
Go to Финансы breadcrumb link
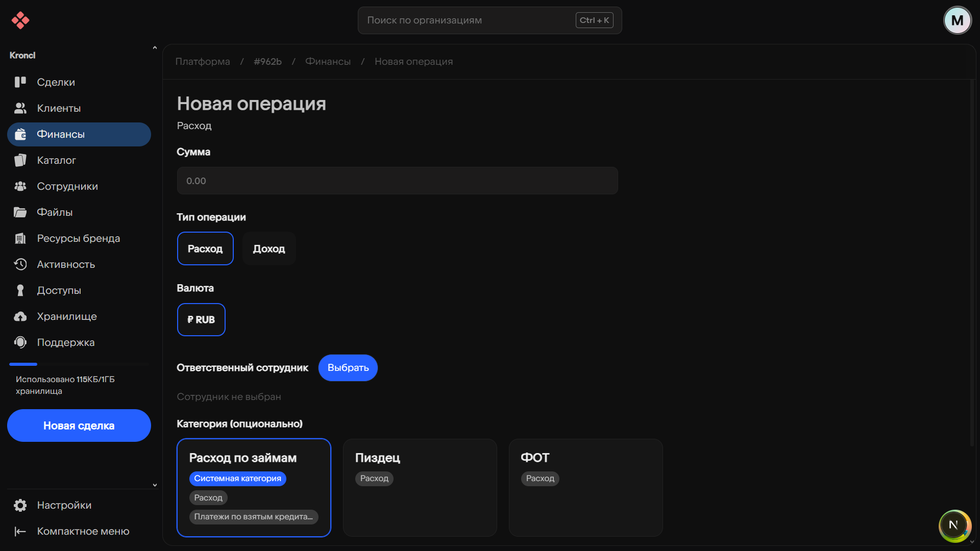[x=328, y=62]
